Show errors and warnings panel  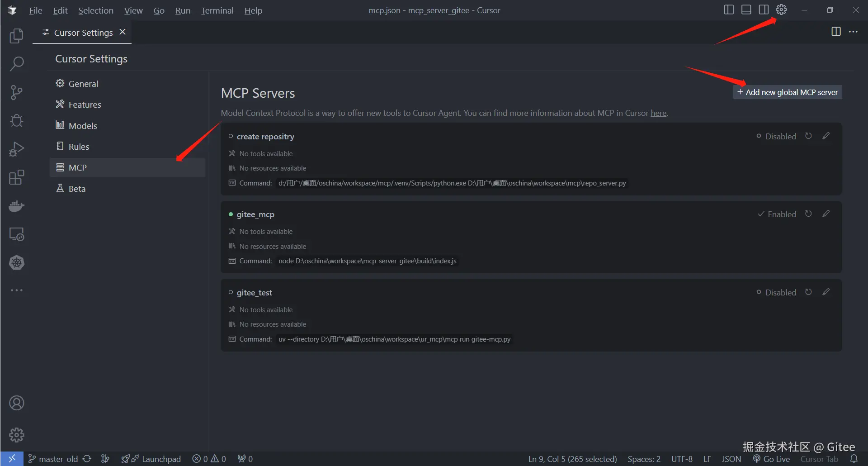209,459
